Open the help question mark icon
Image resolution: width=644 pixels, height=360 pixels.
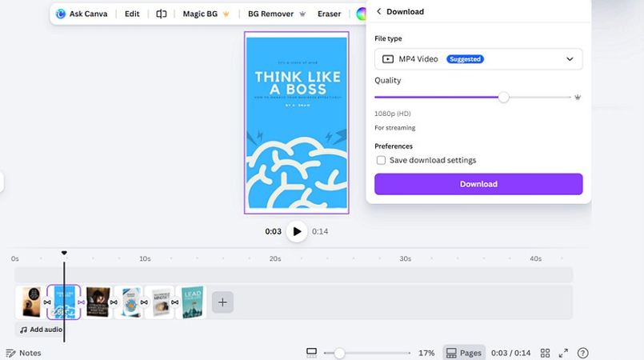click(583, 353)
